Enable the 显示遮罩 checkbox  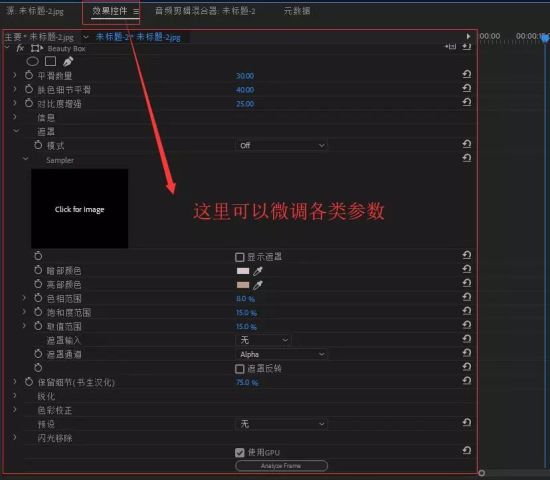(240, 257)
